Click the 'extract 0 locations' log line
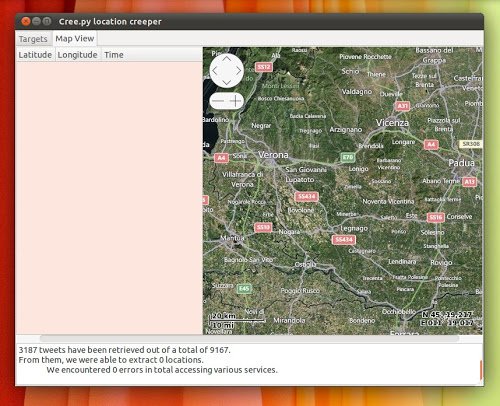 tap(111, 360)
